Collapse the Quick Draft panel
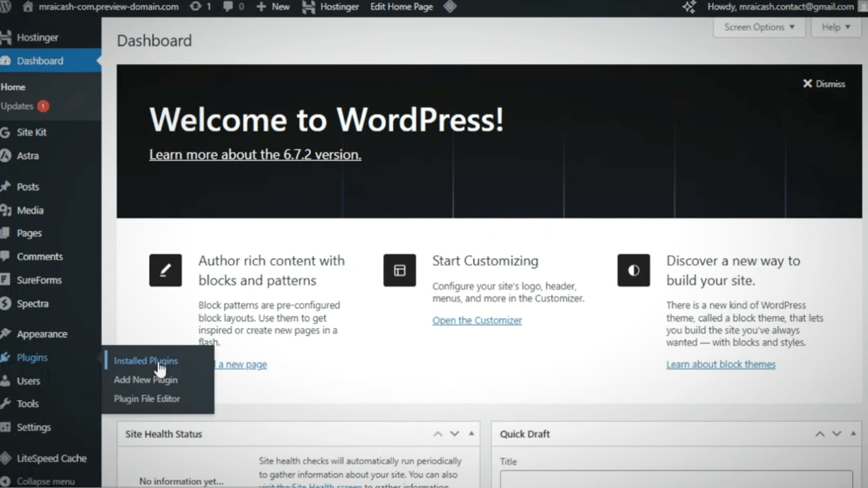Viewport: 868px width, 488px height. pos(853,434)
